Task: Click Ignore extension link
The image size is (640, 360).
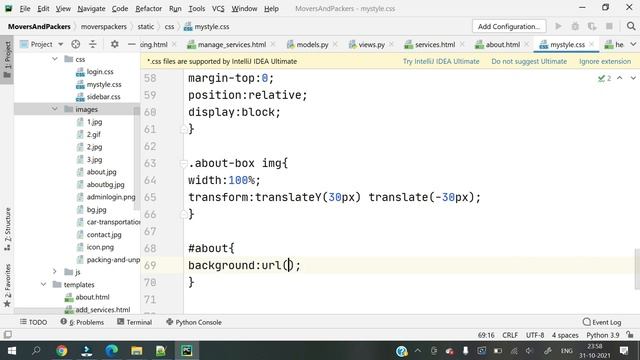Action: (605, 61)
